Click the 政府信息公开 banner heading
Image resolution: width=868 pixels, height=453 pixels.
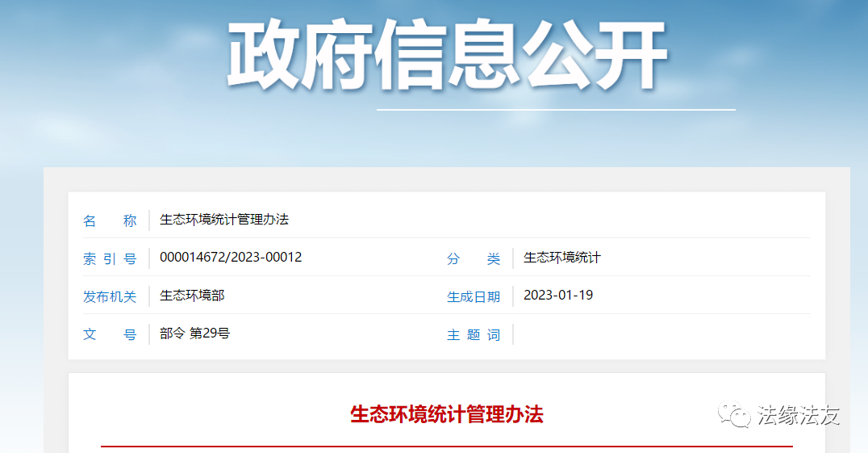pos(447,55)
